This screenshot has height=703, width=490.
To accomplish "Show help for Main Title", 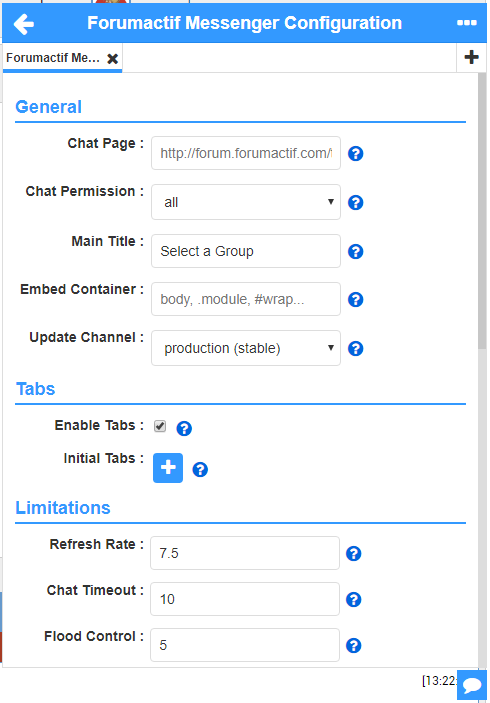I will (x=356, y=252).
